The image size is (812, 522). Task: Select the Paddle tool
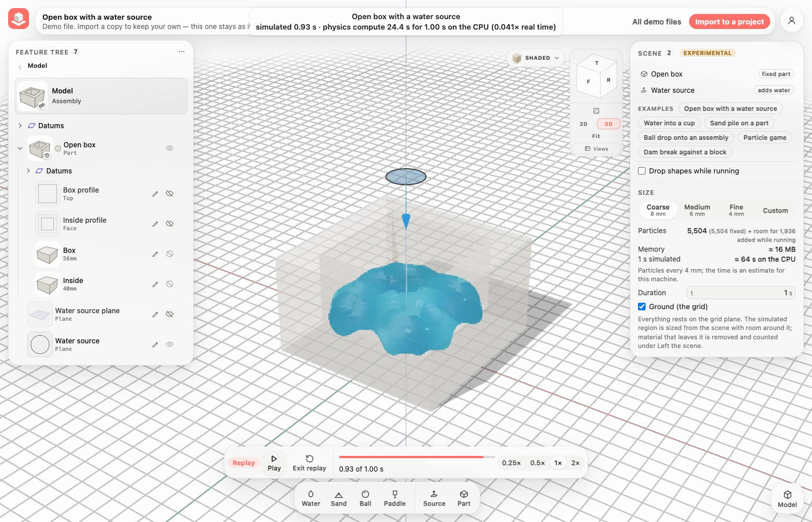[395, 498]
